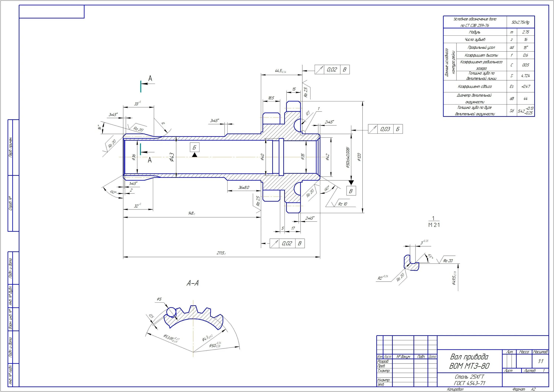Select the side label 'Перв. примен.'
Screen dimensions: 554x392
pos(11,147)
